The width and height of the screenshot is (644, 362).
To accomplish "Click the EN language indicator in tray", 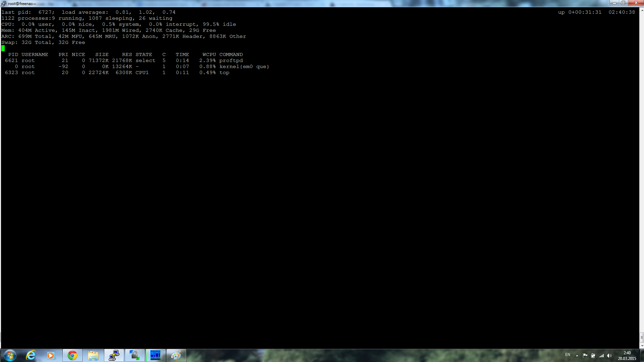I will pyautogui.click(x=568, y=355).
